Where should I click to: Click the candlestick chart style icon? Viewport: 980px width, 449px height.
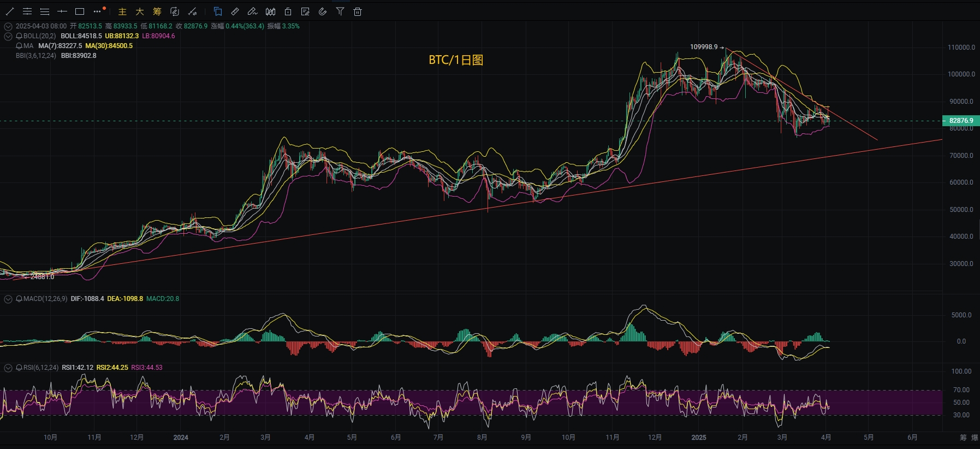[x=270, y=11]
